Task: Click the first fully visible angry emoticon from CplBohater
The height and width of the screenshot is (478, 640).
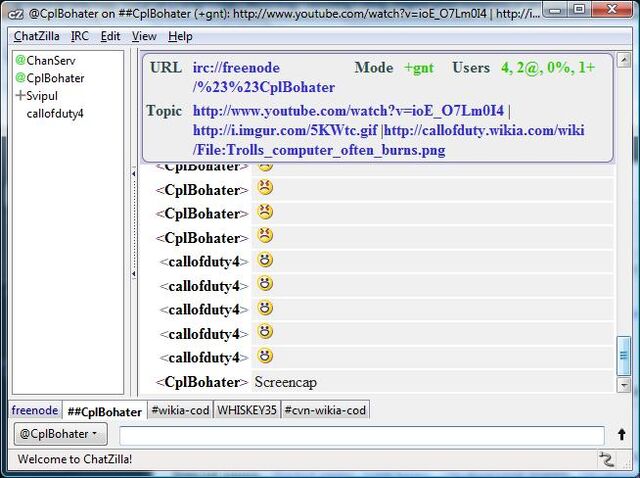Action: (265, 188)
